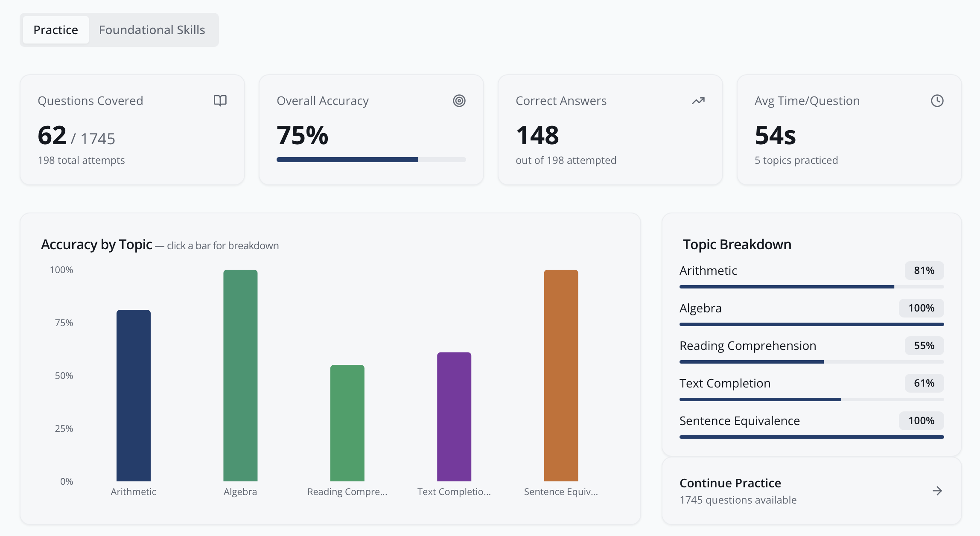Click the 'Reading Compre...' axis label
The width and height of the screenshot is (980, 536).
(347, 492)
